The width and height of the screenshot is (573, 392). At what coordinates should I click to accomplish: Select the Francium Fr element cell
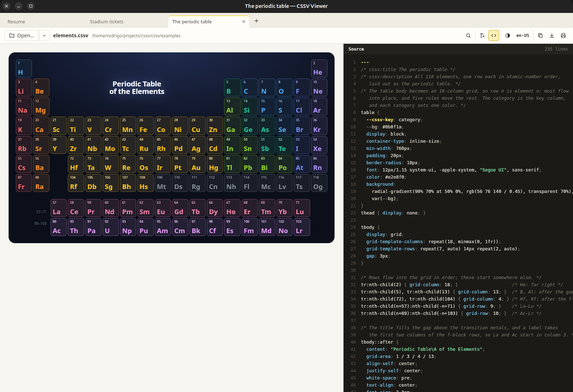(x=24, y=183)
